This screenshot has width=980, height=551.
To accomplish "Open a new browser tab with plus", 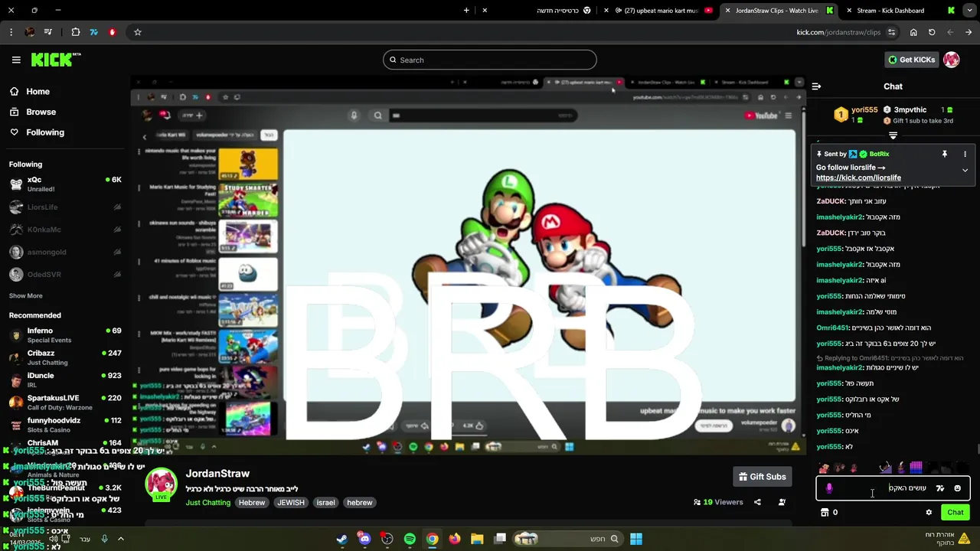I will coord(466,11).
